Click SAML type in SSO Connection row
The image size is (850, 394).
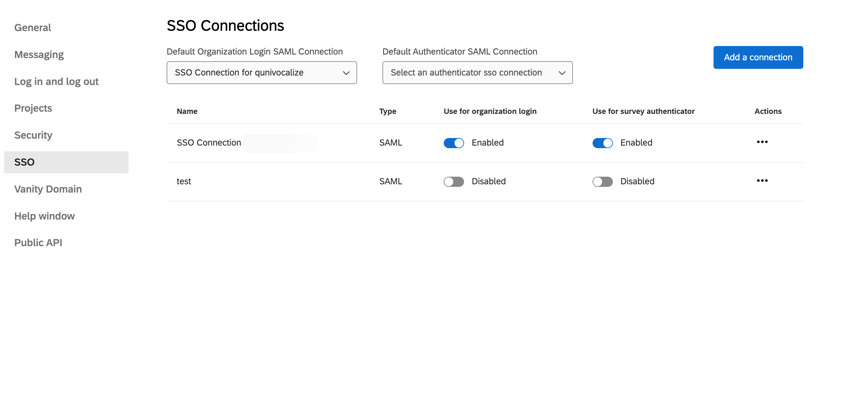point(391,143)
